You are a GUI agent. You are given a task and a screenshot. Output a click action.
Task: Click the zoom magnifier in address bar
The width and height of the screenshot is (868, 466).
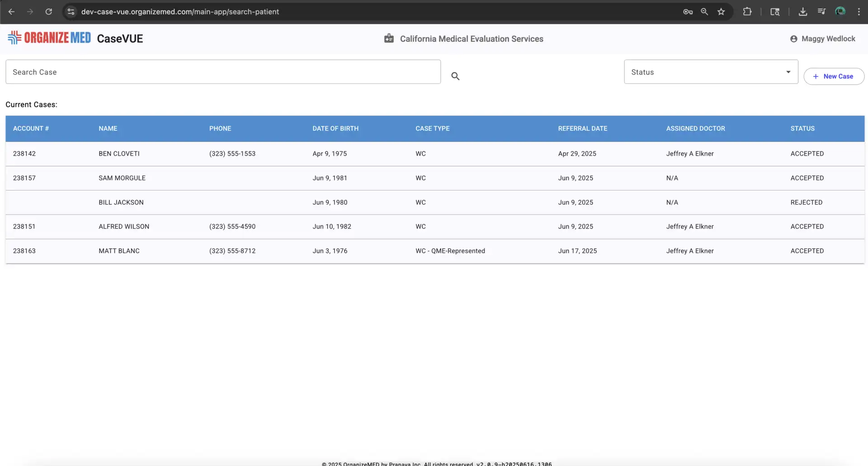click(704, 12)
